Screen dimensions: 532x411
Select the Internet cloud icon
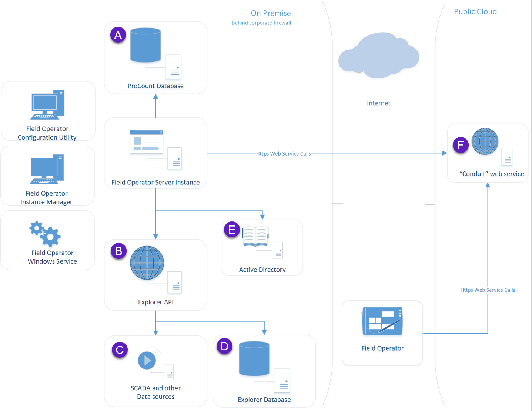tap(379, 56)
